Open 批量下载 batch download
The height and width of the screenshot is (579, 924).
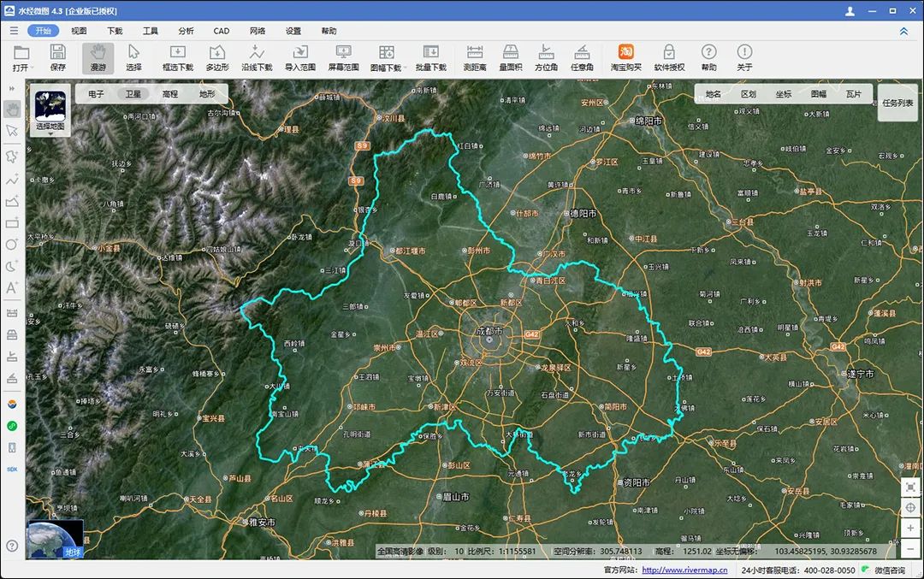tap(430, 58)
